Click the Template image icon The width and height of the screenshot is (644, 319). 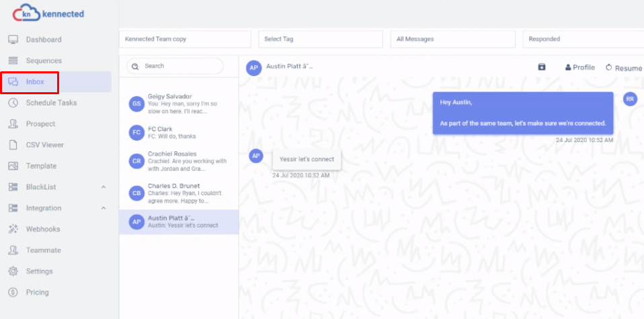[x=13, y=166]
